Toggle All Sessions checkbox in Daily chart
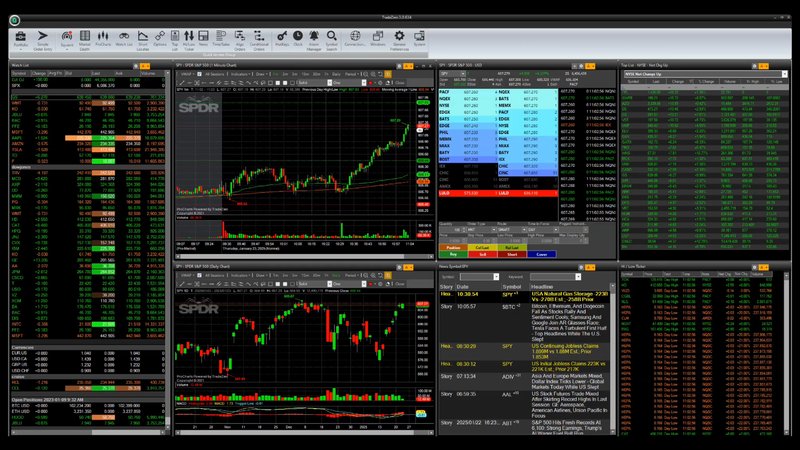800x450 pixels. 199,276
